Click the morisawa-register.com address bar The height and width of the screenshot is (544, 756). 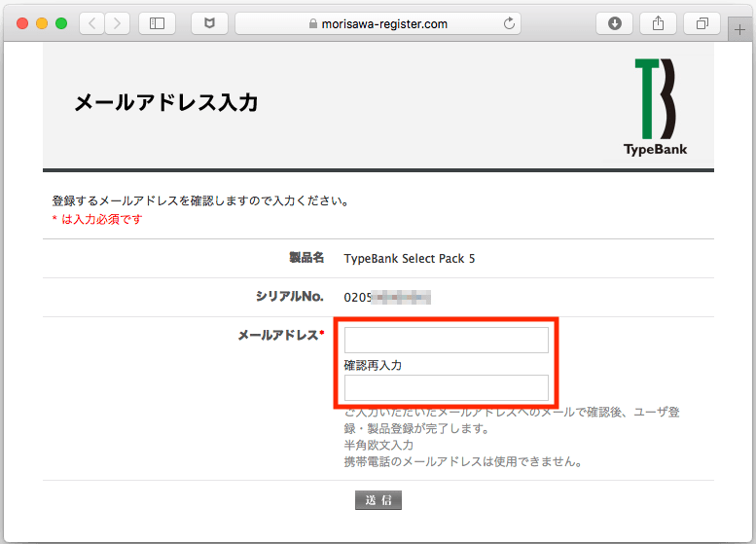[378, 23]
